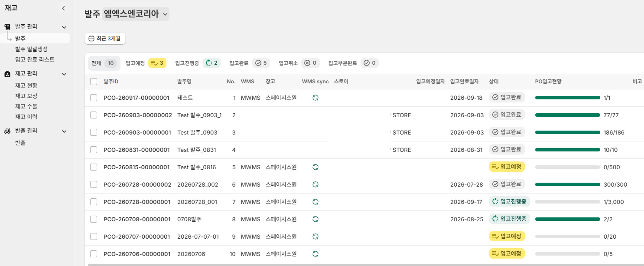Click WMS sync icon for PCO-260706-00000001

tap(315, 254)
